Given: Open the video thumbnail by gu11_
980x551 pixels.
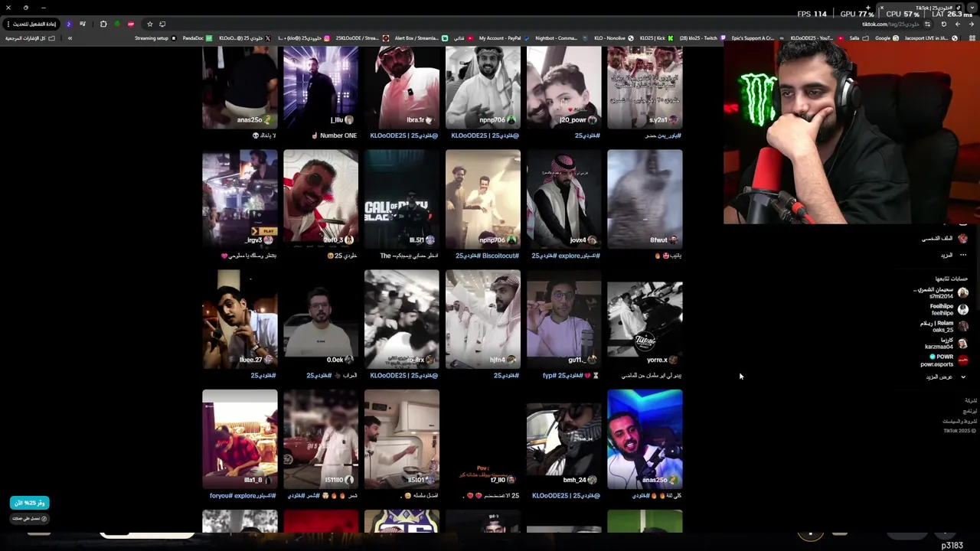Looking at the screenshot, I should (x=563, y=318).
